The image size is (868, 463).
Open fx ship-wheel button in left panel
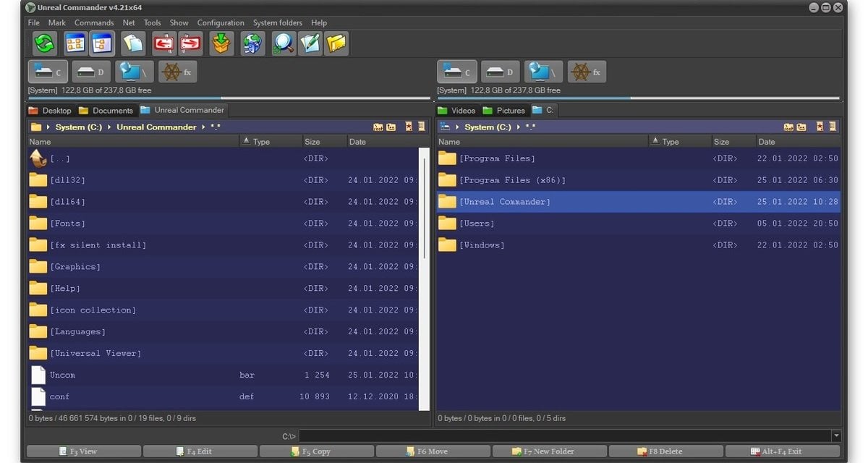[177, 72]
